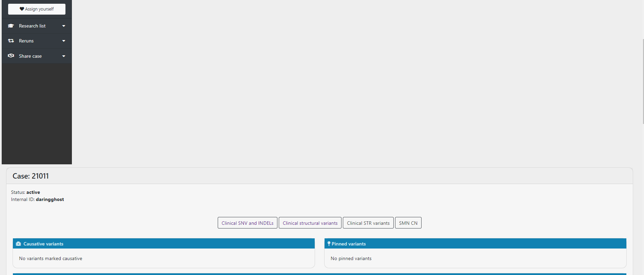Viewport: 644px width, 275px height.
Task: Open Clinical STR variants
Action: (x=368, y=223)
